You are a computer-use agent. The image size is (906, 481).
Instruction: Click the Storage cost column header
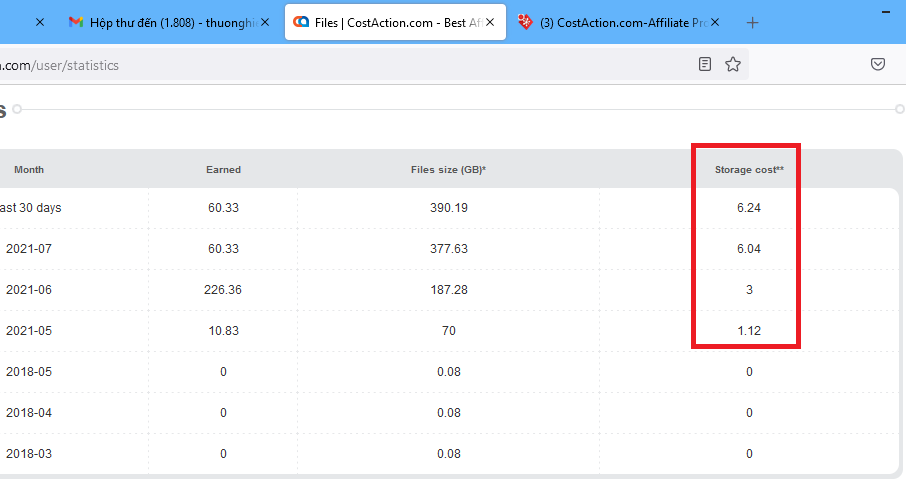[x=749, y=170]
